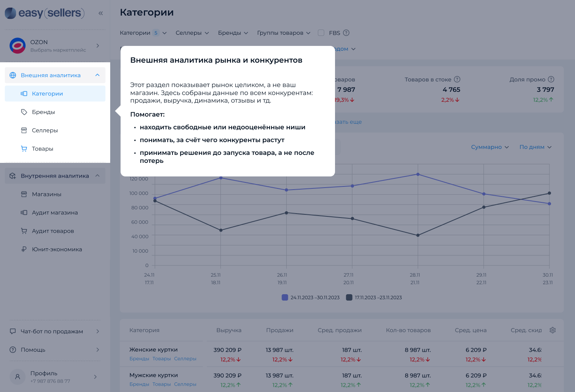Toggle the 24.11.2023–30.11.2023 legend series
The image size is (575, 392).
[x=311, y=297]
